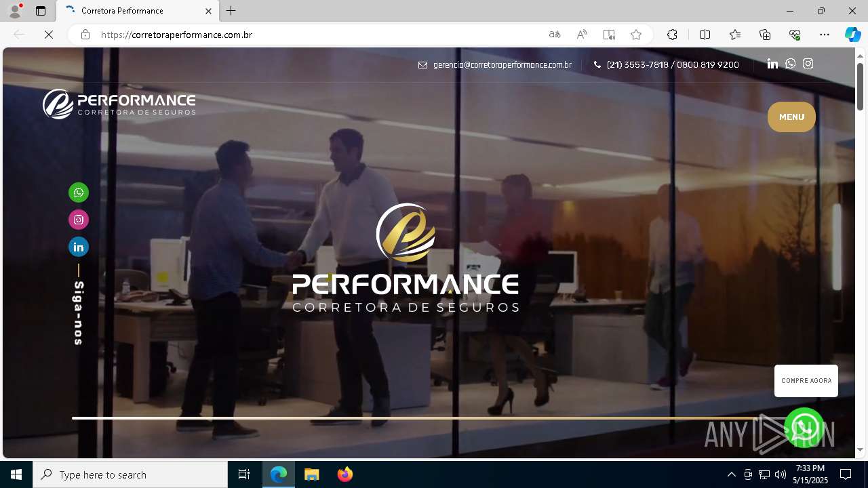The image size is (868, 488).
Task: Close the Corretora Performance tab
Action: click(x=208, y=11)
